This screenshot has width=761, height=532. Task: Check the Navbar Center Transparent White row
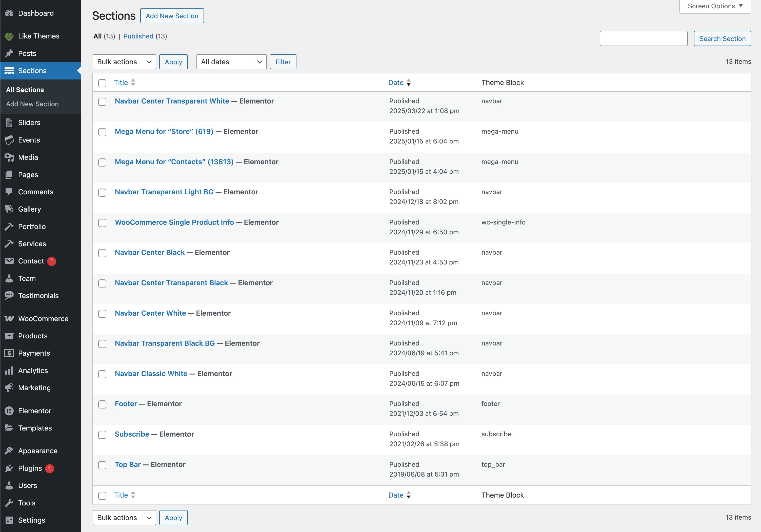click(x=103, y=102)
